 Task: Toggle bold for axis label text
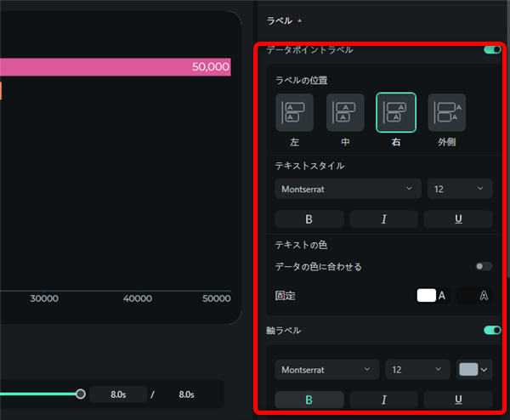pos(309,400)
